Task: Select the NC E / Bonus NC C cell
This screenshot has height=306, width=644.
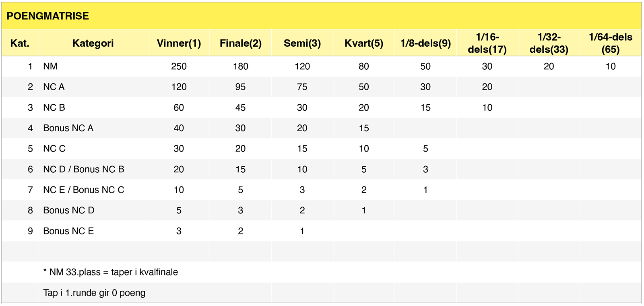Action: point(93,190)
